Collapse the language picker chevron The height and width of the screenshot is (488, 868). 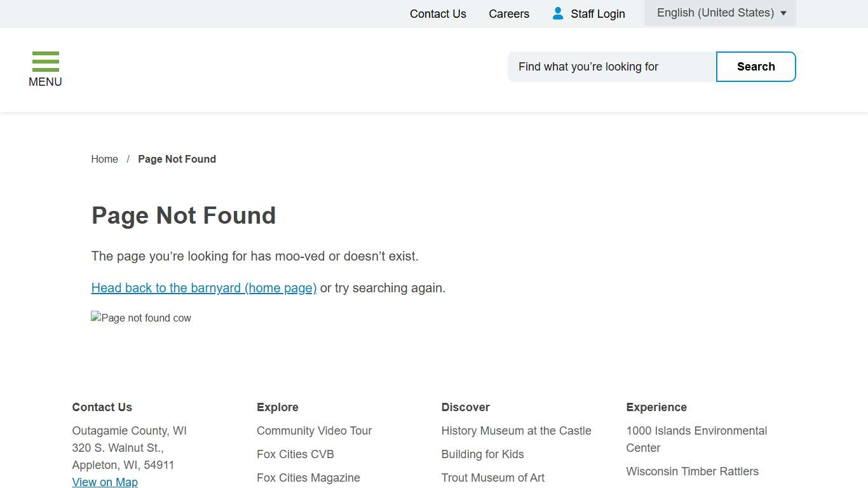click(x=783, y=13)
